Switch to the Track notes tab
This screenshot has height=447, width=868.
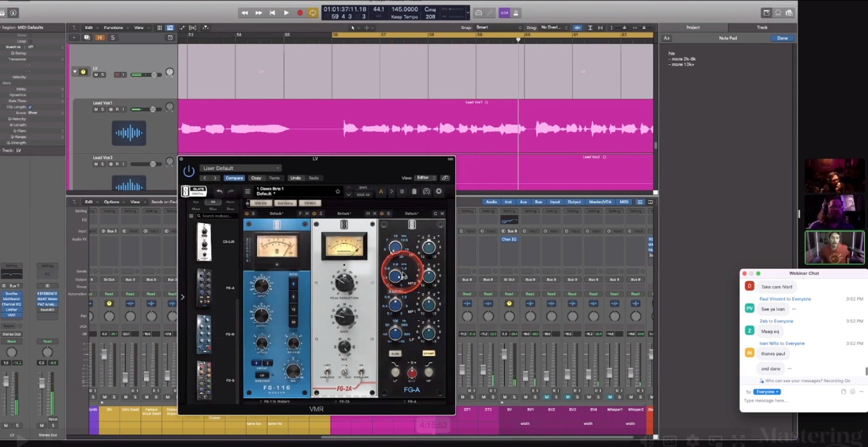[762, 27]
